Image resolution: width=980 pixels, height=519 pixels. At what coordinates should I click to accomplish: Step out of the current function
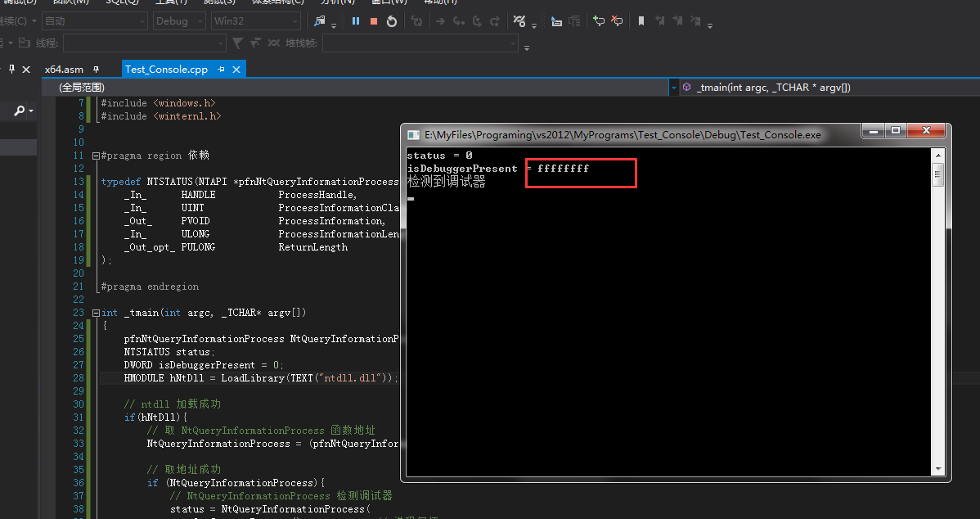(497, 21)
